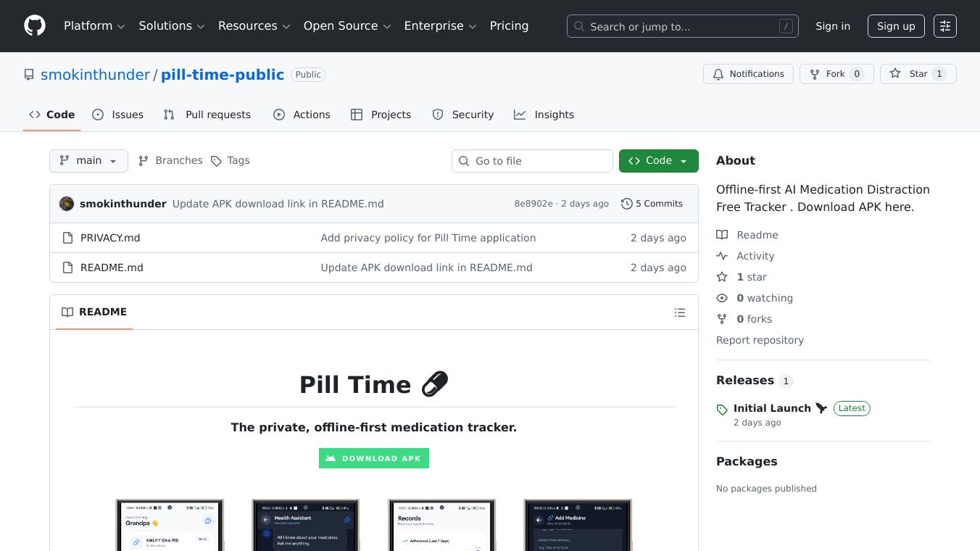Image resolution: width=980 pixels, height=551 pixels.
Task: Open the Records screenshot thumbnail
Action: pos(442,525)
